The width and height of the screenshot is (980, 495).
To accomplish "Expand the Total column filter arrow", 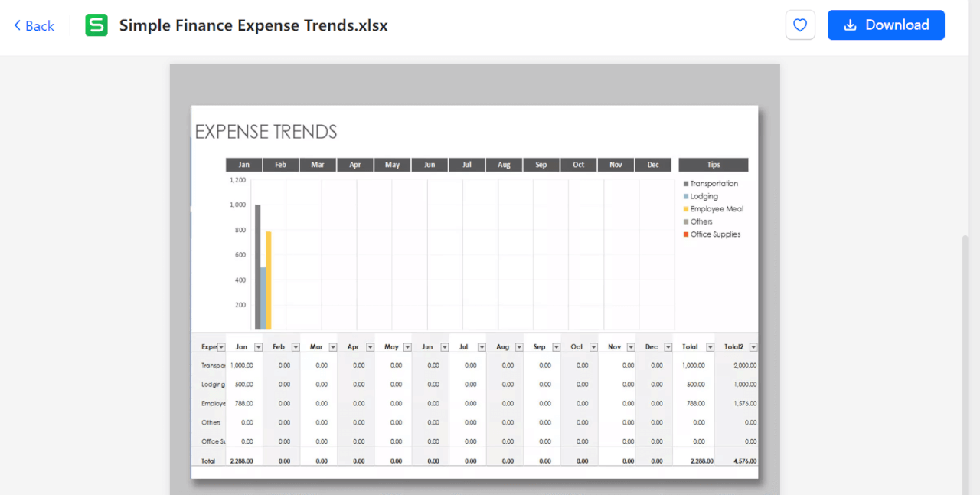I will coord(710,347).
